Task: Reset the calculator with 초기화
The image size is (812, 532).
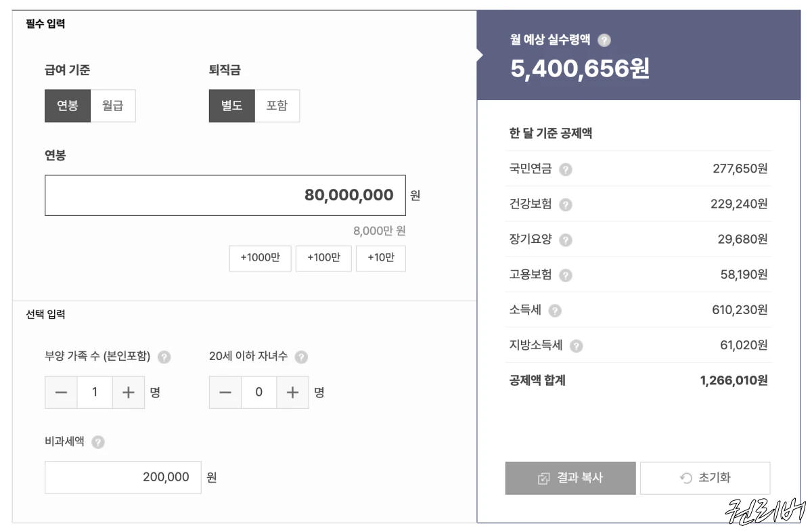Action: point(704,478)
